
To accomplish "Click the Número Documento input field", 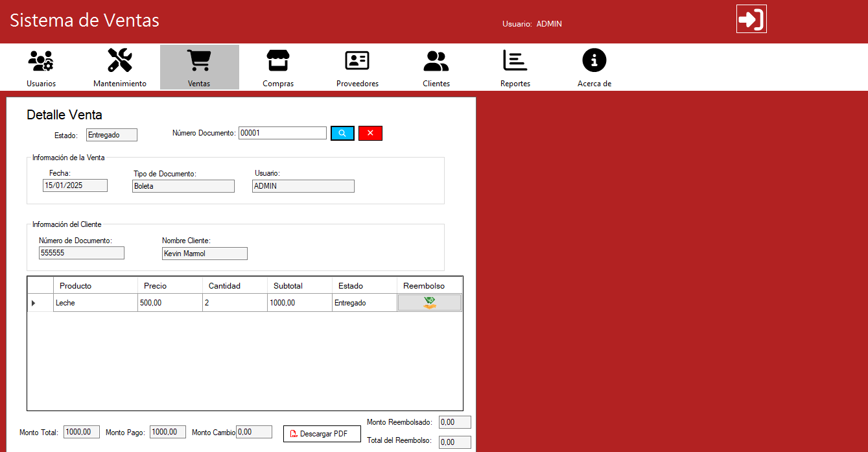I will 282,133.
